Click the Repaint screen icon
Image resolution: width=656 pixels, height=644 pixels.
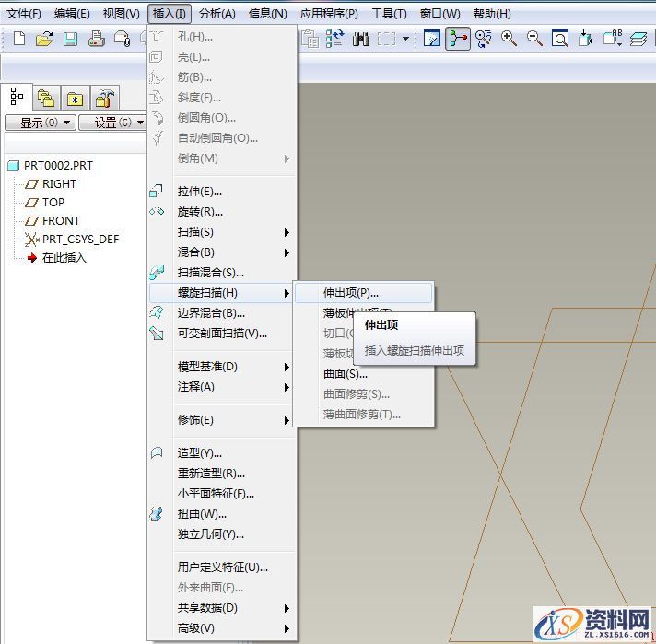click(x=432, y=39)
